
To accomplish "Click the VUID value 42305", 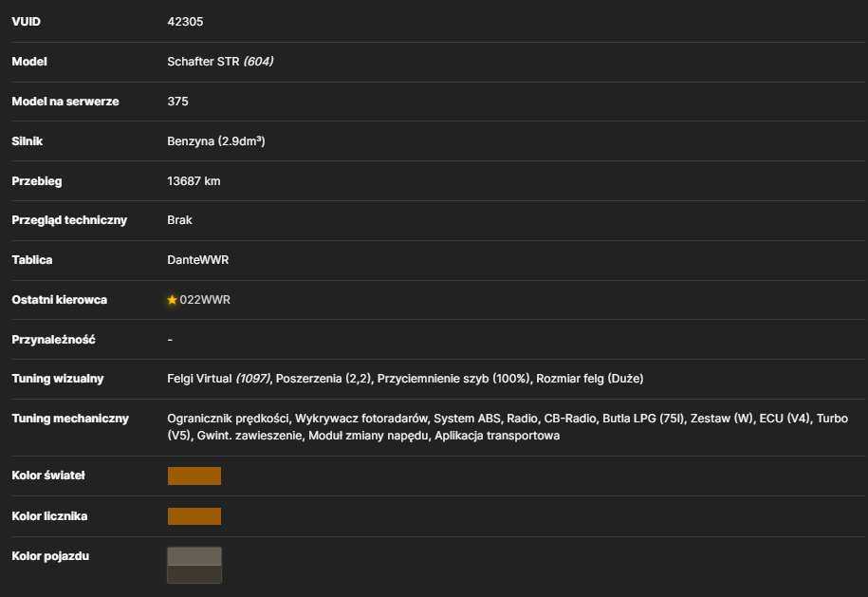I will click(x=185, y=22).
